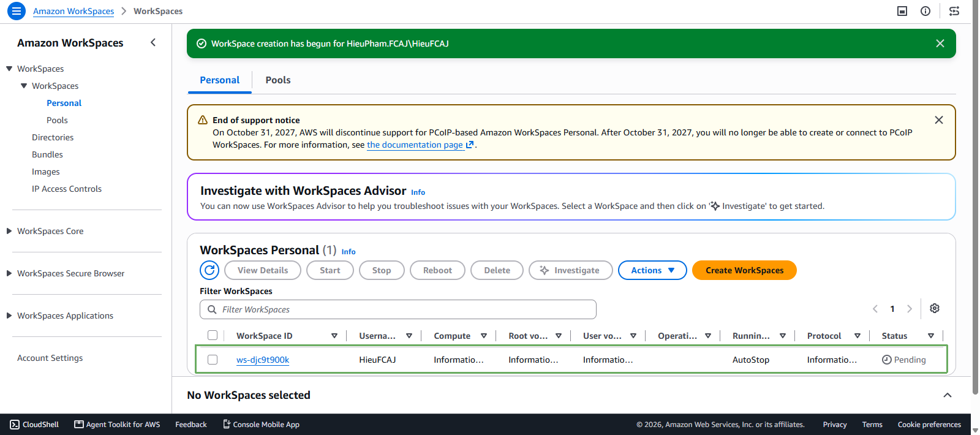Sort by Compute column
Image resolution: width=980 pixels, height=435 pixels.
click(484, 336)
